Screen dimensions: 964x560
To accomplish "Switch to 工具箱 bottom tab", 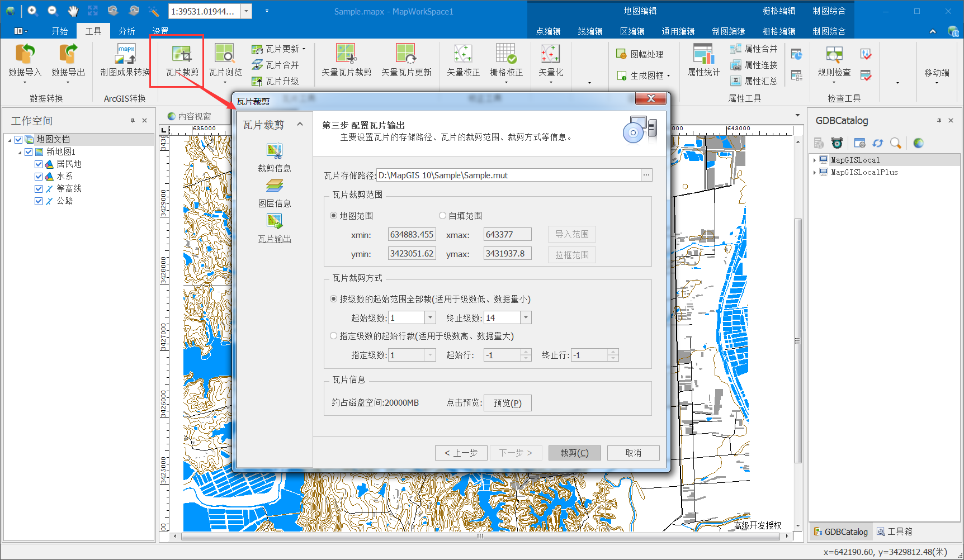I will (895, 531).
